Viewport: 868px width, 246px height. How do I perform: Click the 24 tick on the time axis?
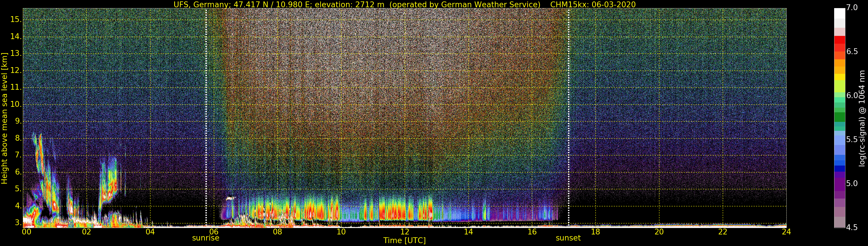coord(786,232)
